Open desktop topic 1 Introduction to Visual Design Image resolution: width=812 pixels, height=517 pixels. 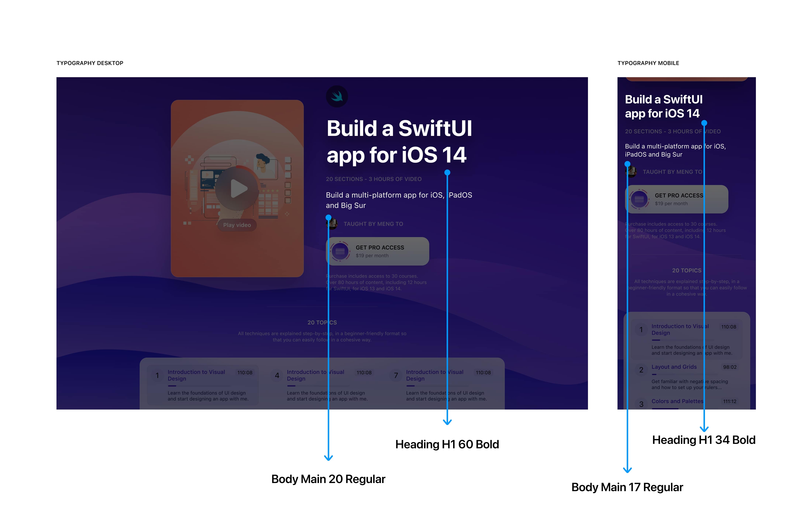(196, 375)
